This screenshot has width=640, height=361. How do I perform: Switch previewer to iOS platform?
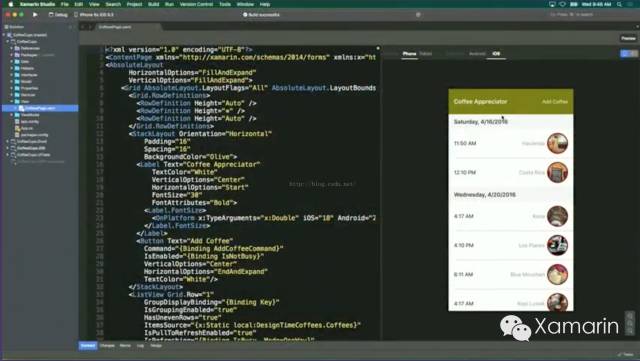click(496, 53)
